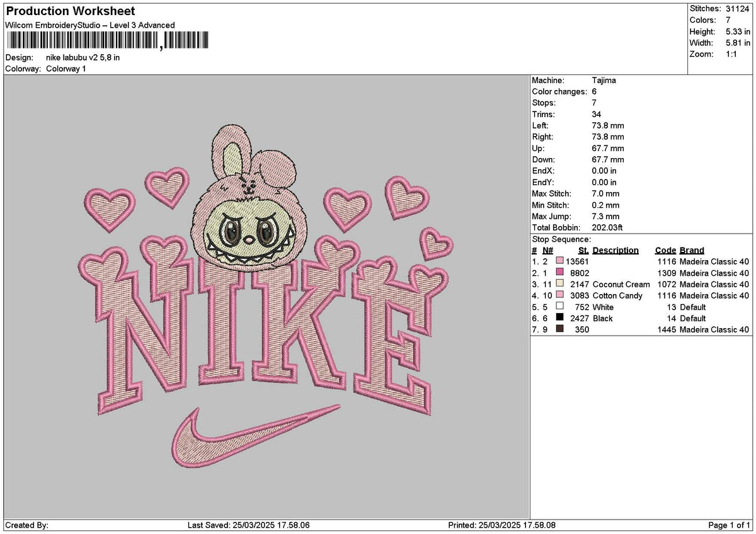Click the 'Stop Sequence:' heading
756x534 pixels.
point(561,239)
